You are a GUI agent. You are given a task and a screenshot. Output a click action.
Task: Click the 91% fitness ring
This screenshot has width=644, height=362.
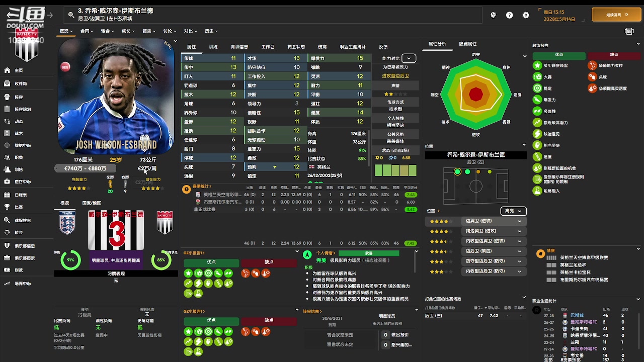(70, 260)
